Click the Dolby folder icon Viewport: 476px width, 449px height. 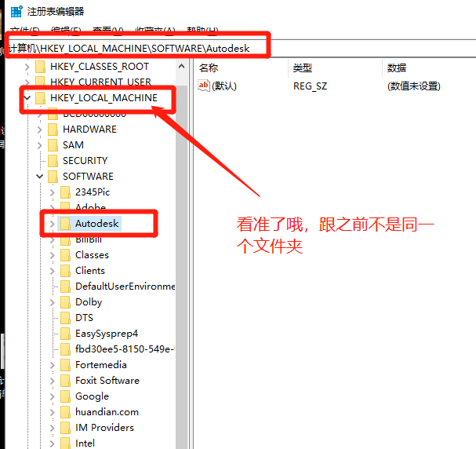point(65,302)
